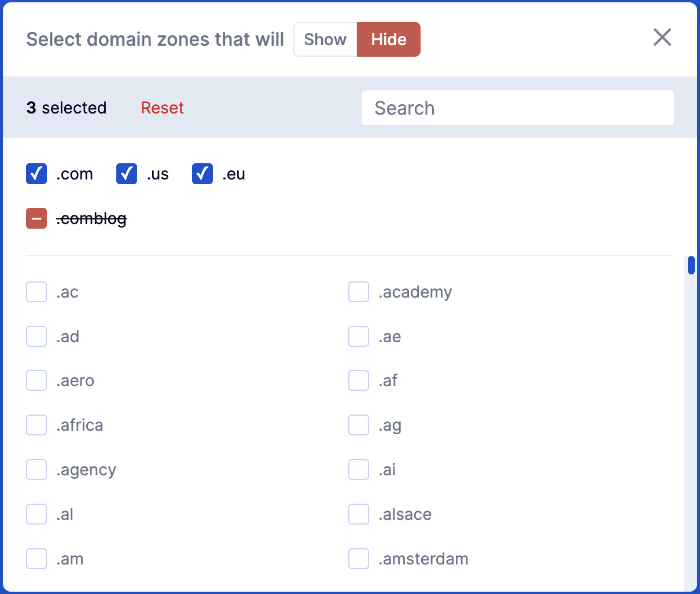Tick the .academy domain checkbox
This screenshot has height=594, width=700.
coord(359,292)
